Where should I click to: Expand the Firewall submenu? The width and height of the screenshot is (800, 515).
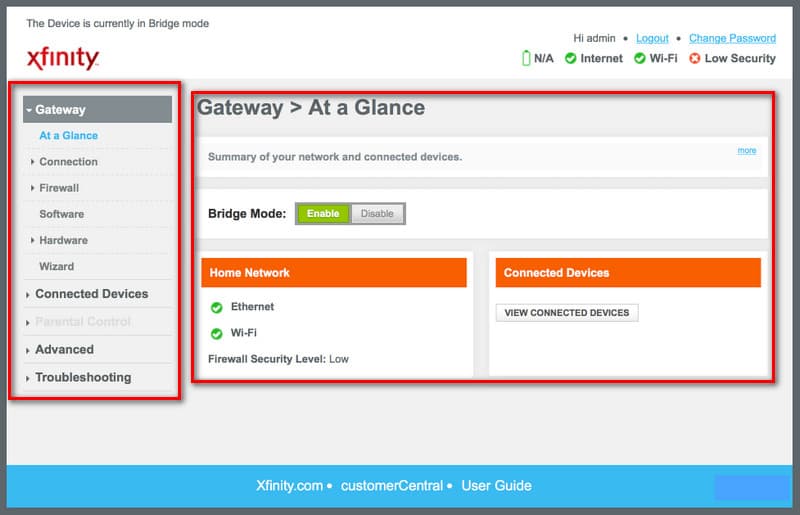point(59,188)
